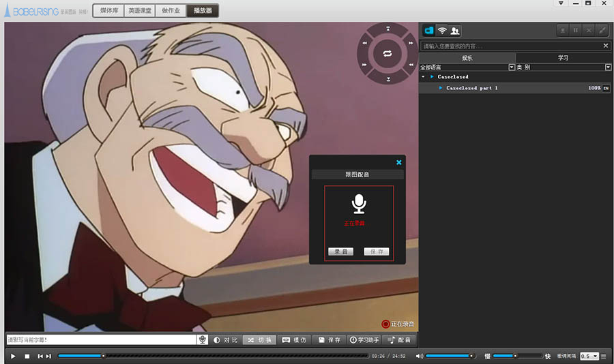
Task: Open the 英语课堂 English classroom tab
Action: 140,11
